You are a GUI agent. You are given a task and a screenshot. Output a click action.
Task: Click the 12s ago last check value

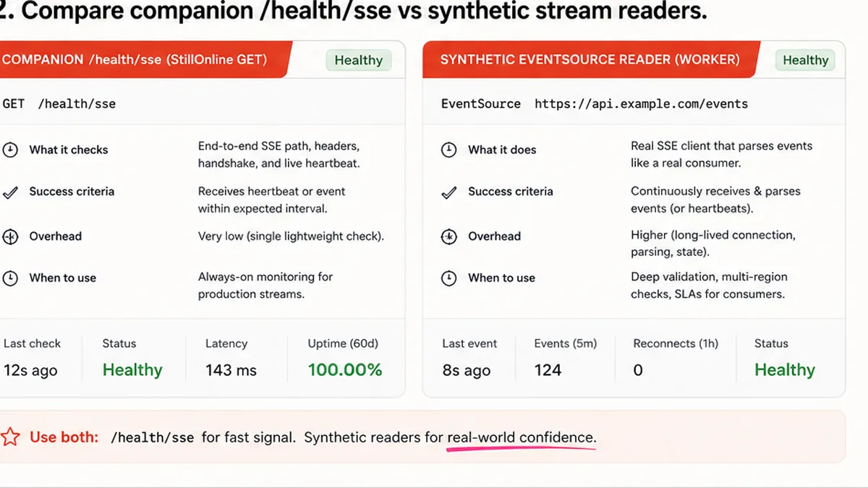coord(30,371)
